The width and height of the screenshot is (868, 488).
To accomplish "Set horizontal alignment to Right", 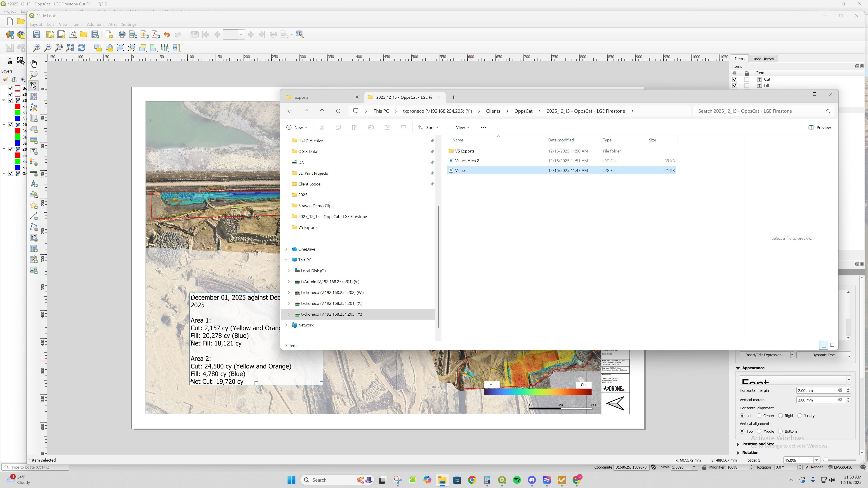I will pyautogui.click(x=780, y=416).
